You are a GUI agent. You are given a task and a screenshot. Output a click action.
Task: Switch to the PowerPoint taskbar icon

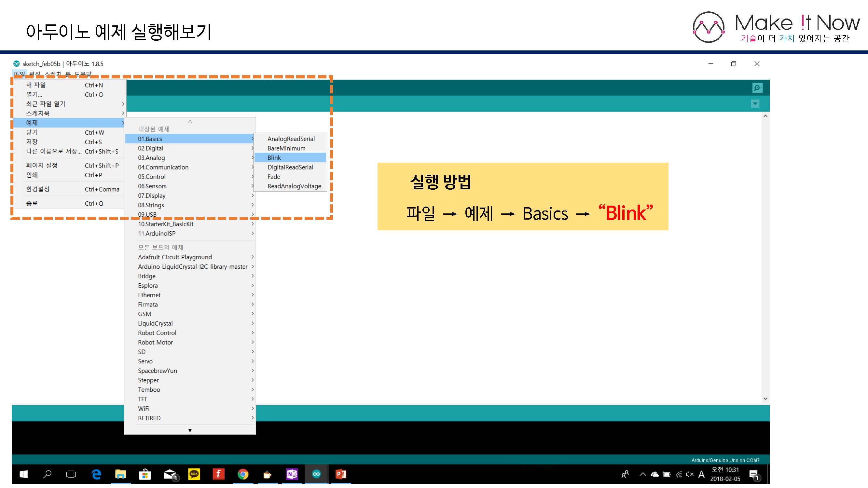(341, 474)
